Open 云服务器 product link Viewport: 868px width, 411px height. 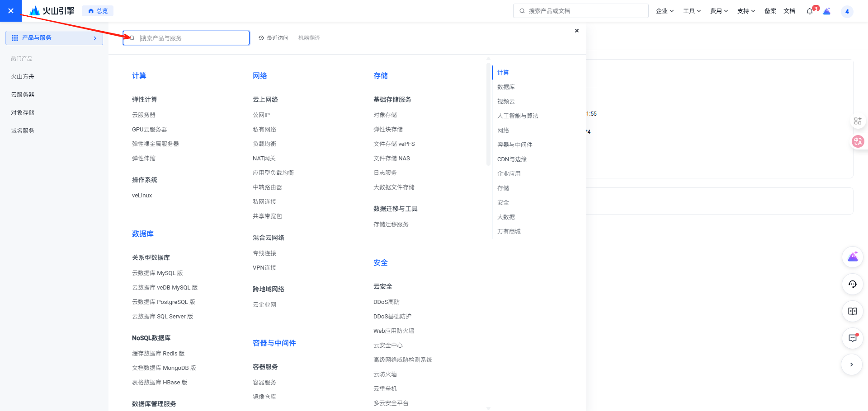[x=144, y=115]
